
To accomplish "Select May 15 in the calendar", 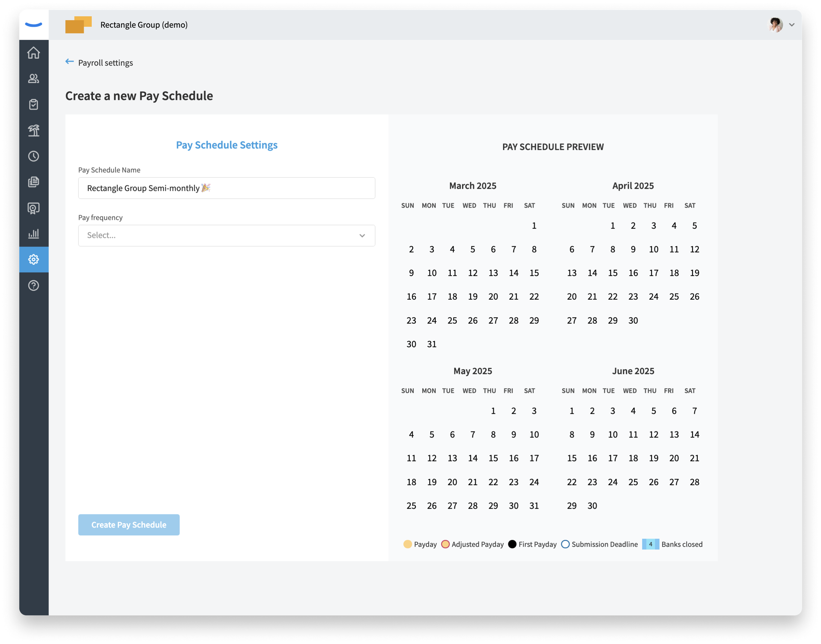I will click(x=493, y=458).
